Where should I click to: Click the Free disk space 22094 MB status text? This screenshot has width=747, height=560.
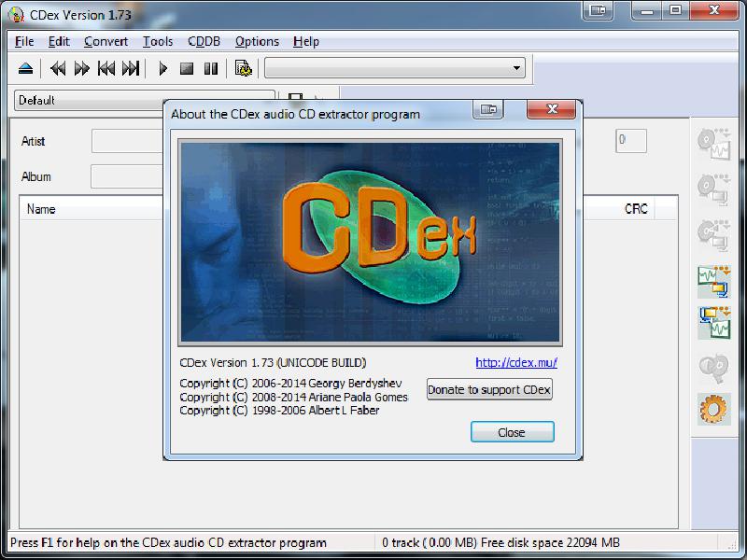coord(550,543)
